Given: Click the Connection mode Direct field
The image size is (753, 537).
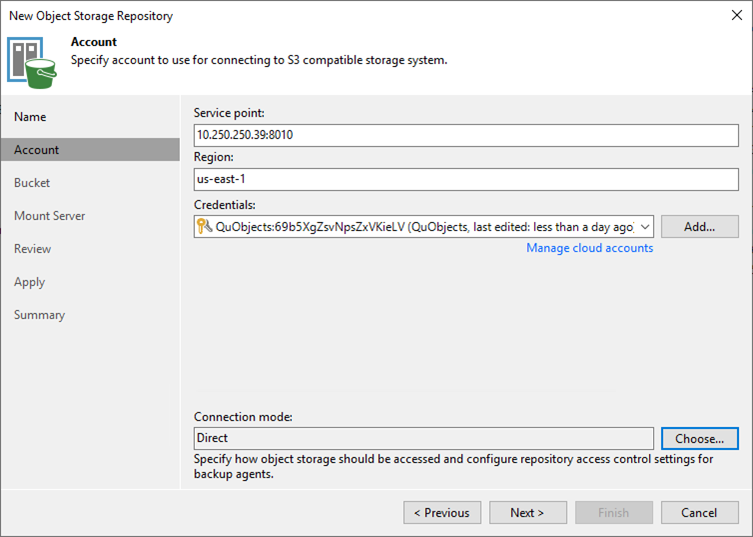Looking at the screenshot, I should [423, 438].
